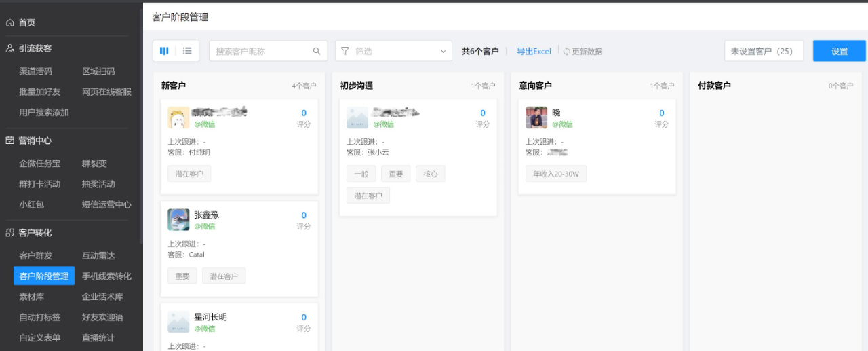This screenshot has width=868, height=351.
Task: Click the 意向客户 column header
Action: coord(535,86)
